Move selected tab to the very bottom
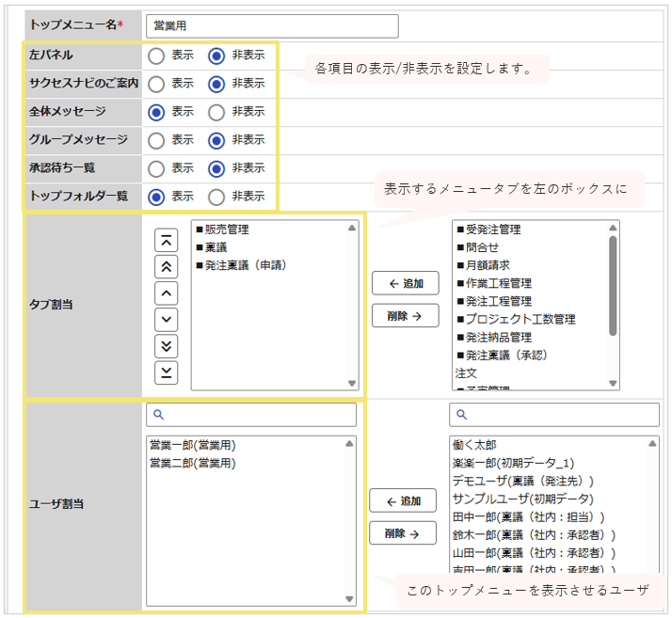This screenshot has height=618, width=672. pyautogui.click(x=167, y=372)
